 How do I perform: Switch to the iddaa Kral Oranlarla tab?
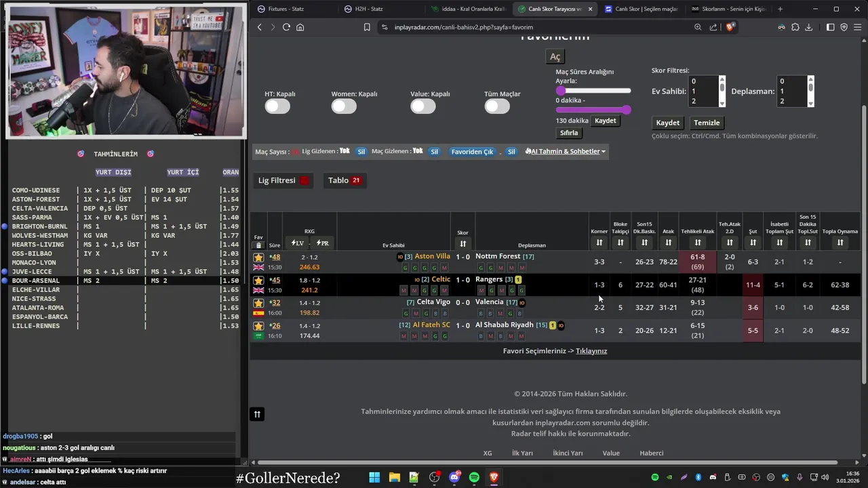pos(468,9)
